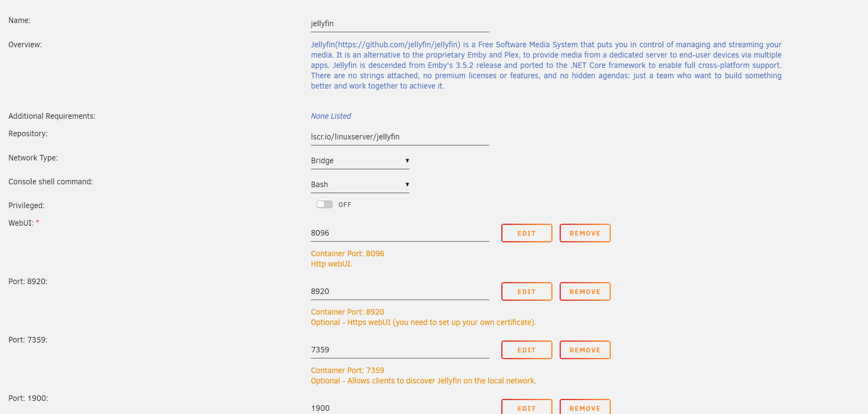
Task: Remove the WebUI port mapping
Action: point(585,233)
